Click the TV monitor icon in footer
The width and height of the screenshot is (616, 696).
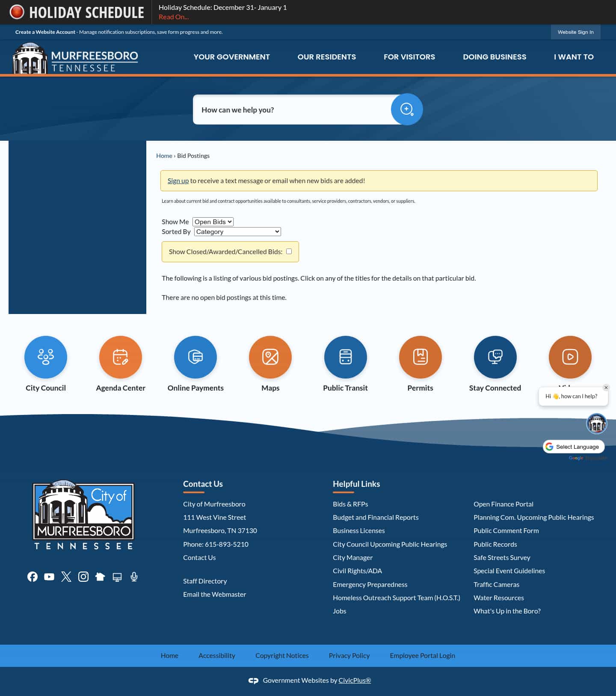tap(117, 577)
